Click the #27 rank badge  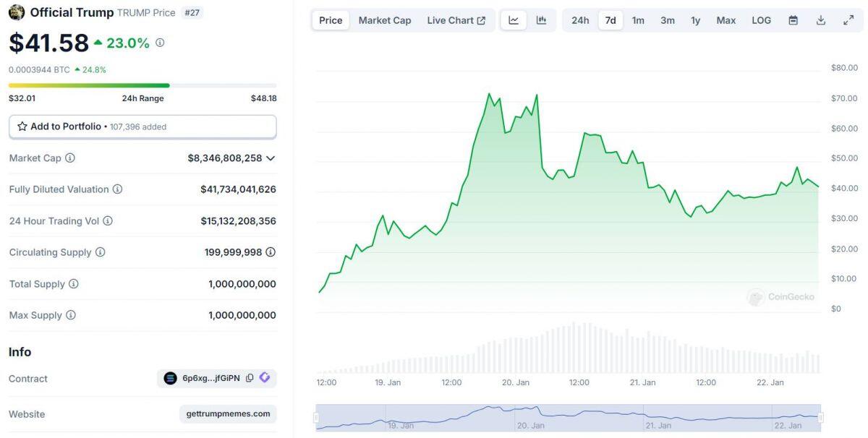point(192,12)
